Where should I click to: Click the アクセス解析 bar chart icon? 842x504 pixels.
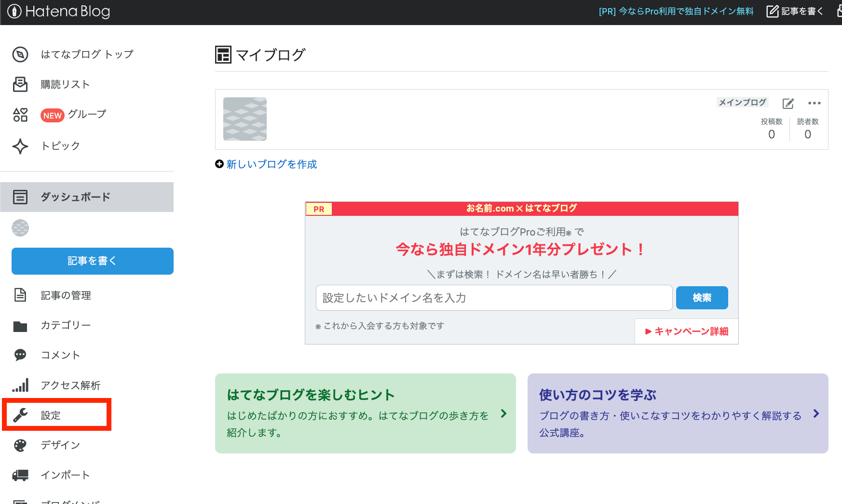pyautogui.click(x=20, y=385)
